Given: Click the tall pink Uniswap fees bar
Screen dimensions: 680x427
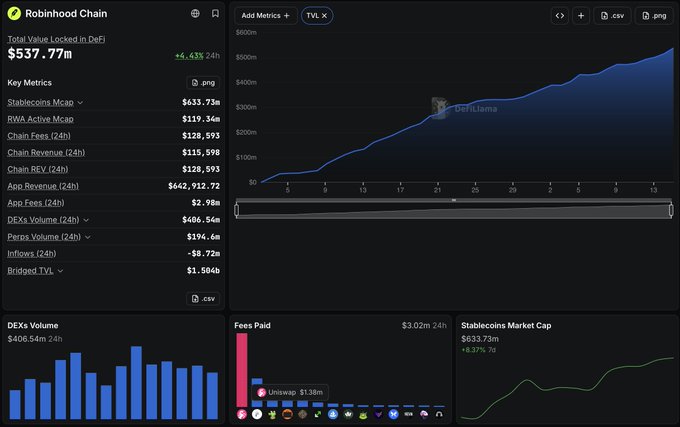Looking at the screenshot, I should 242,370.
